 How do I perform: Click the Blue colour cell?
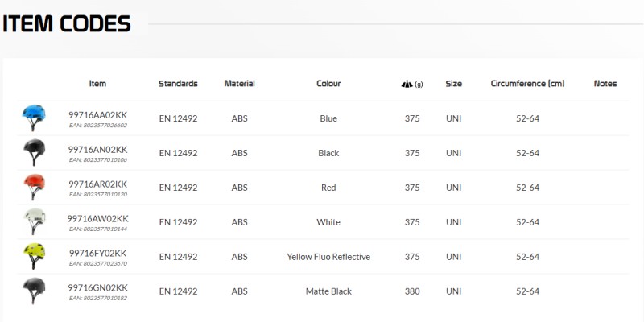point(328,118)
